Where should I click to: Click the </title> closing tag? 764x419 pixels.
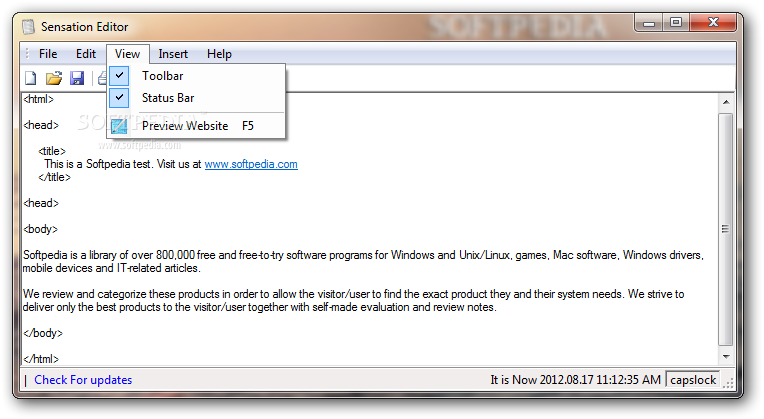click(55, 177)
